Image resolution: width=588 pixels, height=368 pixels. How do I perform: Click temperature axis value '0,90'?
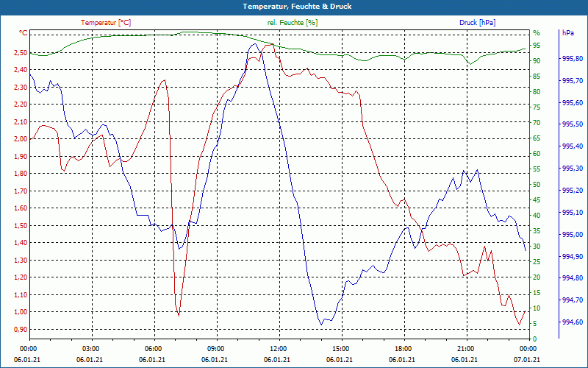point(21,329)
